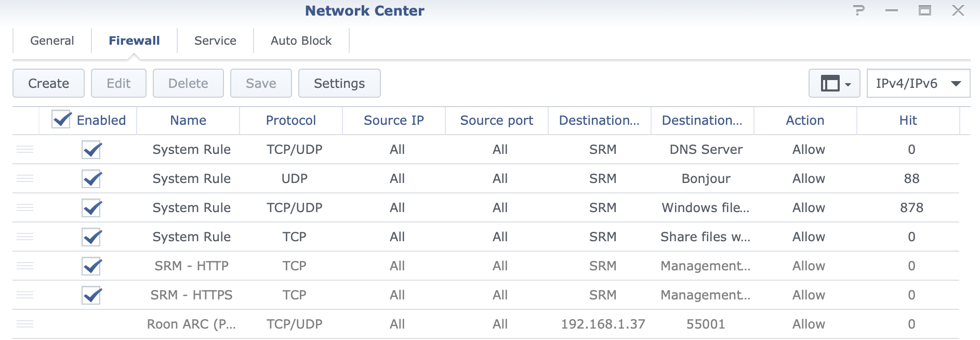
Task: Open the help question mark icon
Action: [x=859, y=10]
